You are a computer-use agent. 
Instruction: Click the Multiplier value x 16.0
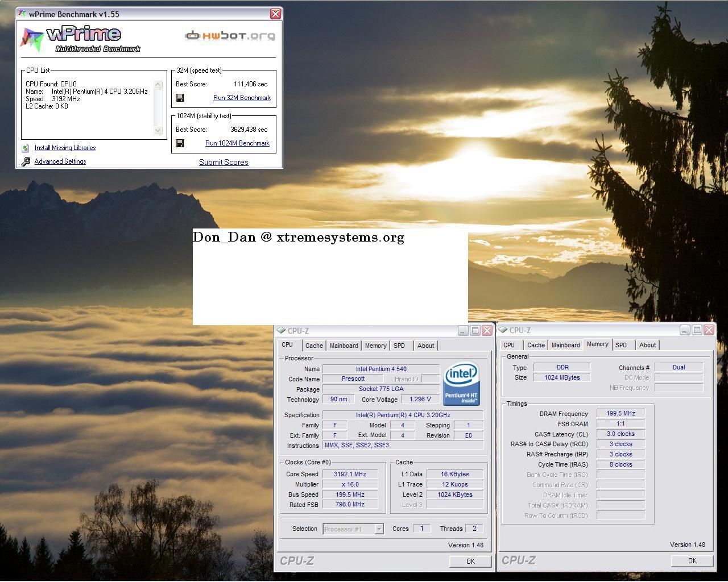click(350, 484)
